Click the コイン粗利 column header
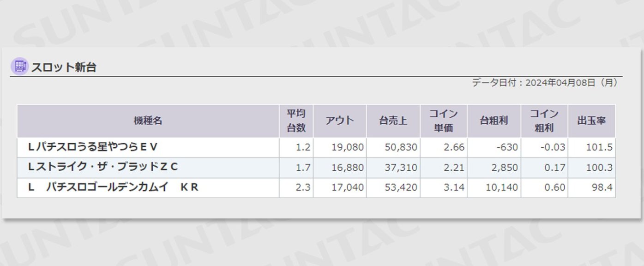The image size is (644, 266). pos(544,121)
